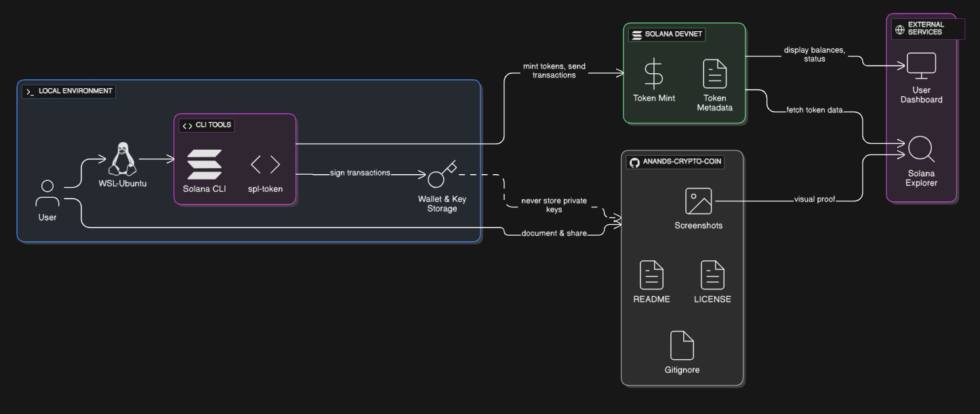Click the 'document & share' edge label
Viewport: 980px width, 414px height.
coord(555,233)
